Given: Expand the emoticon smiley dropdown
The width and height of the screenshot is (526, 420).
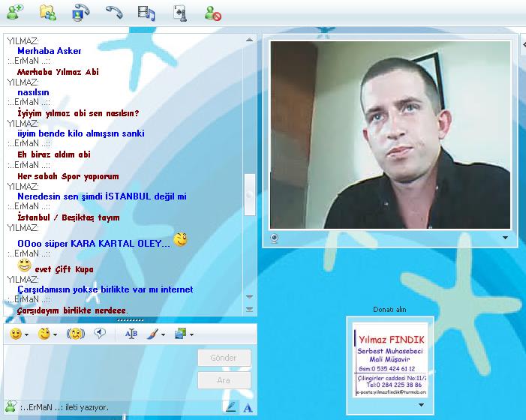Looking at the screenshot, I should 27,334.
